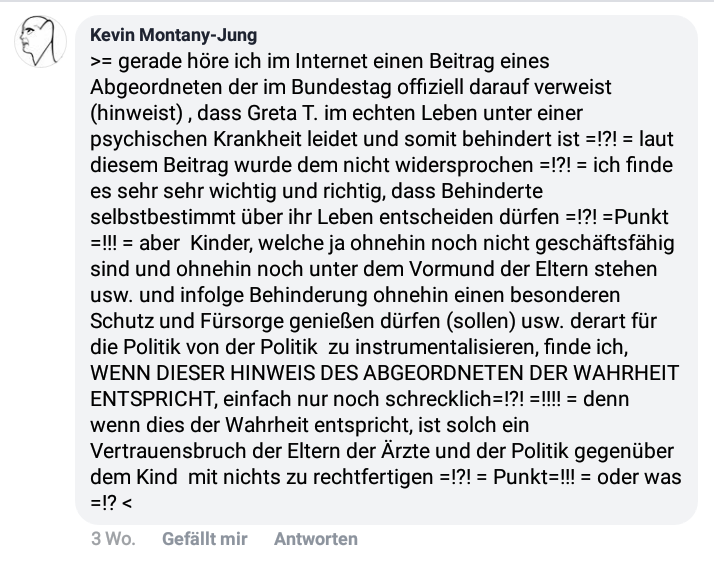Like the comment with Gefällt mir
This screenshot has height=561, width=714.
click(204, 539)
